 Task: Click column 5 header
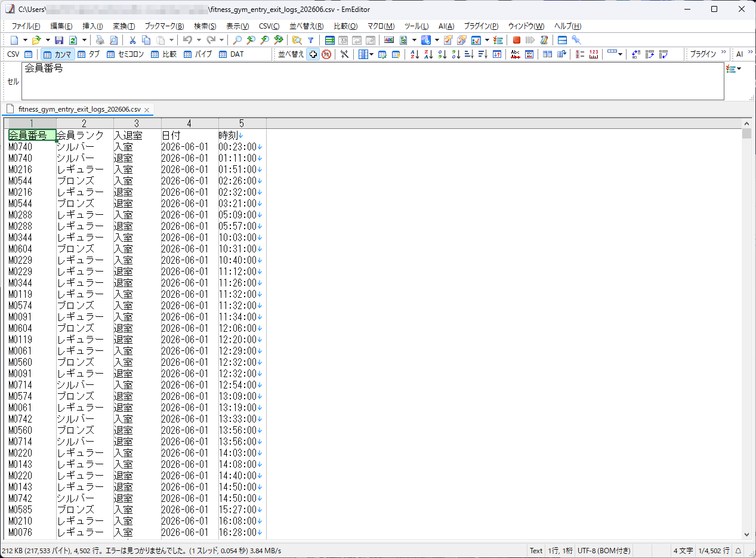(242, 124)
